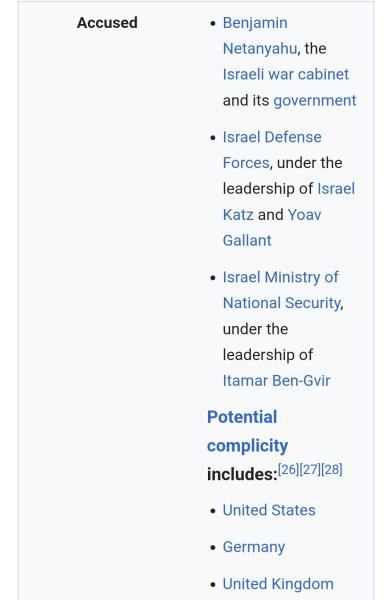
Task: Open the Itamar Ben-Gvir link
Action: (x=276, y=381)
